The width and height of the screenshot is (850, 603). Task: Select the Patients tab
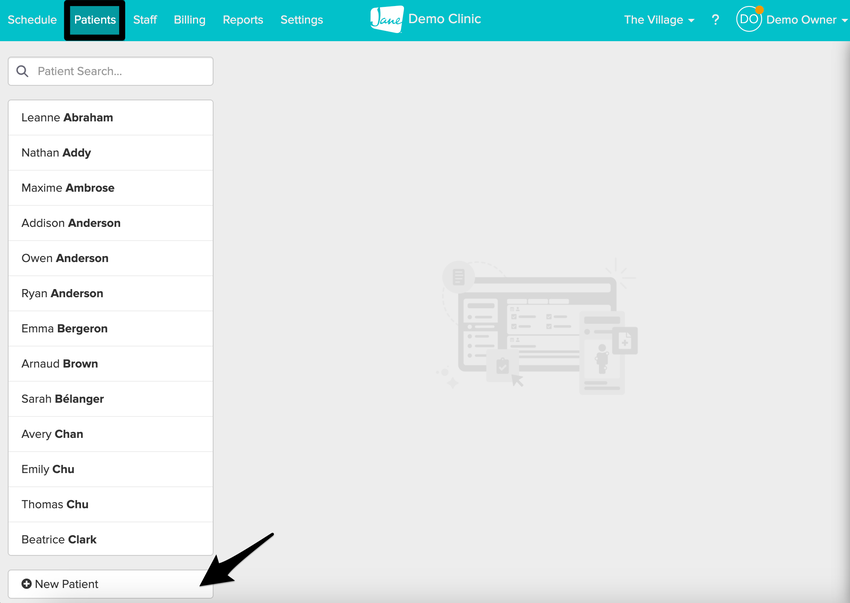(x=95, y=20)
